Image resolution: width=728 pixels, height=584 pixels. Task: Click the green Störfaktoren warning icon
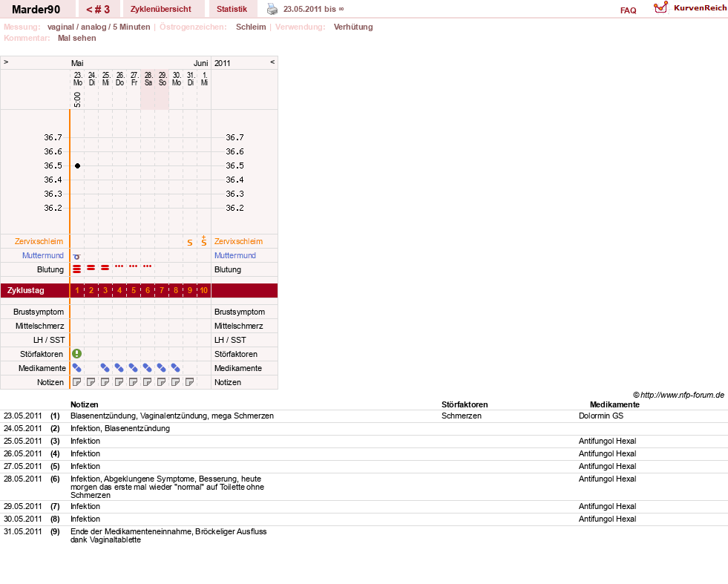pos(77,354)
